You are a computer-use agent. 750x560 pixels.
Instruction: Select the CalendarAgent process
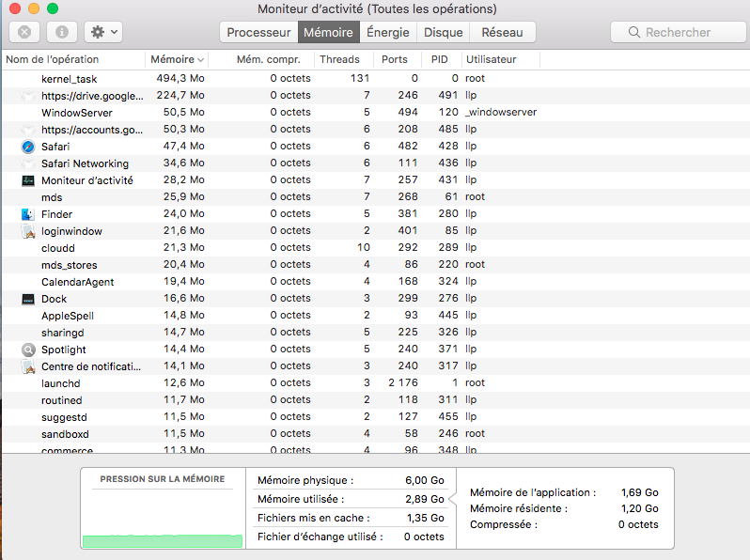coord(375,282)
